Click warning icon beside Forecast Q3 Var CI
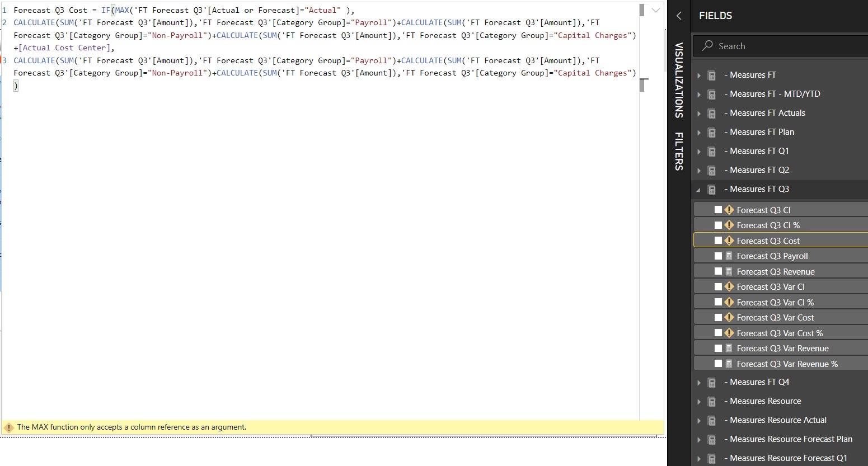 click(729, 286)
